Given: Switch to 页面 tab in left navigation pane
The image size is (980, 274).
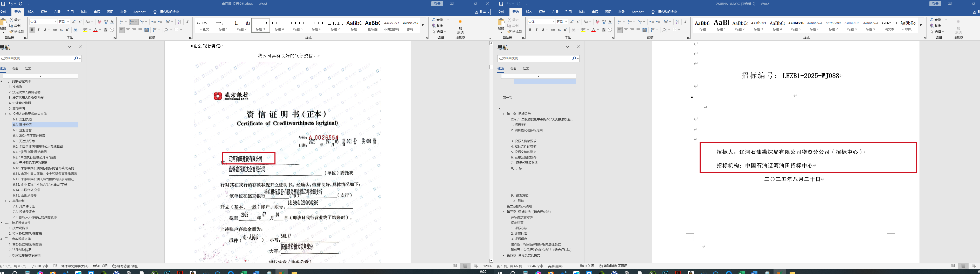Looking at the screenshot, I should coord(15,68).
